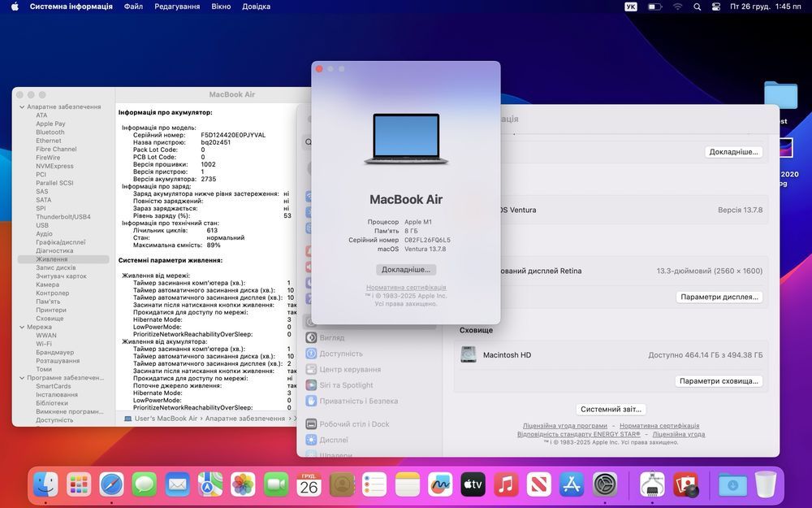Open Downloads folder in the Dock
Screen dimensions: 812x508
pos(732,484)
